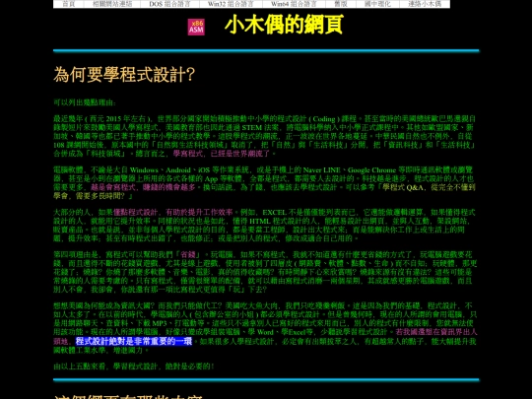Click the line 可以列出幾點理由:
Image resolution: width=532 pixels, height=399 pixels.
tap(85, 102)
